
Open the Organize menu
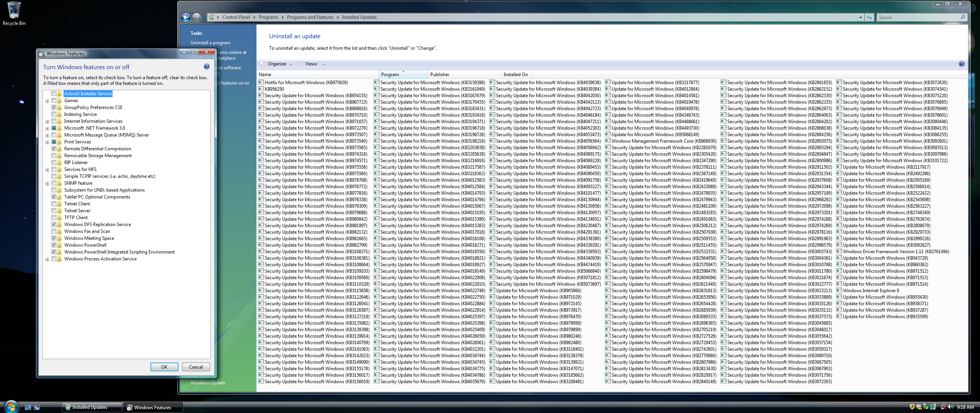pyautogui.click(x=277, y=64)
